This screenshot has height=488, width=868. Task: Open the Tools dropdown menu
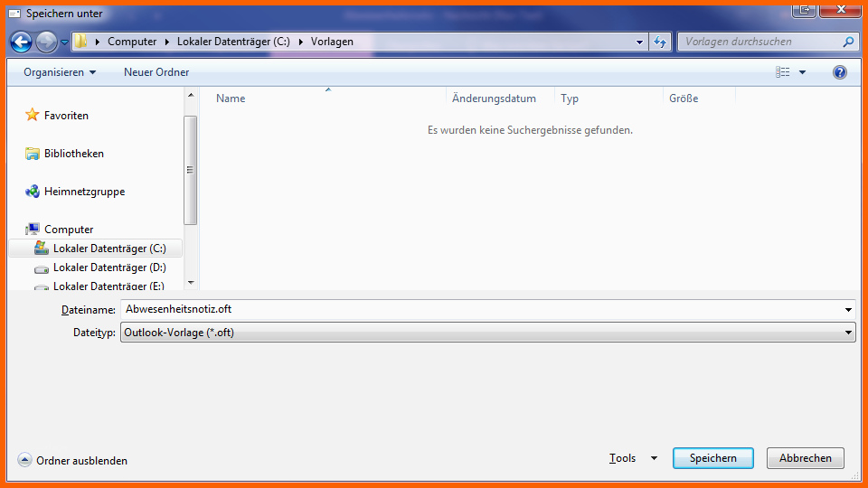click(x=632, y=458)
